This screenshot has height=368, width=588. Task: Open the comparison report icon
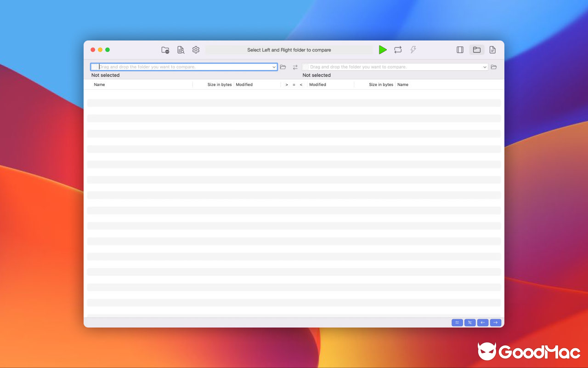pos(180,50)
